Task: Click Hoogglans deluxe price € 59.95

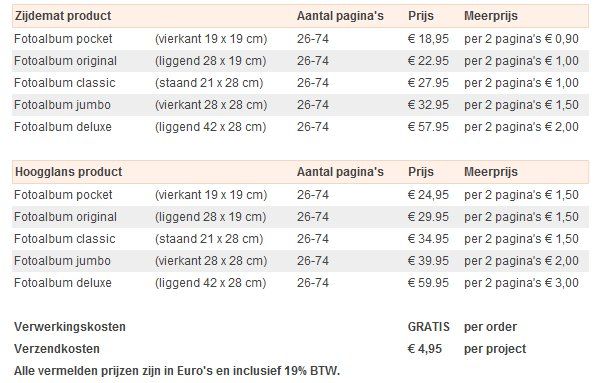Action: pyautogui.click(x=428, y=283)
